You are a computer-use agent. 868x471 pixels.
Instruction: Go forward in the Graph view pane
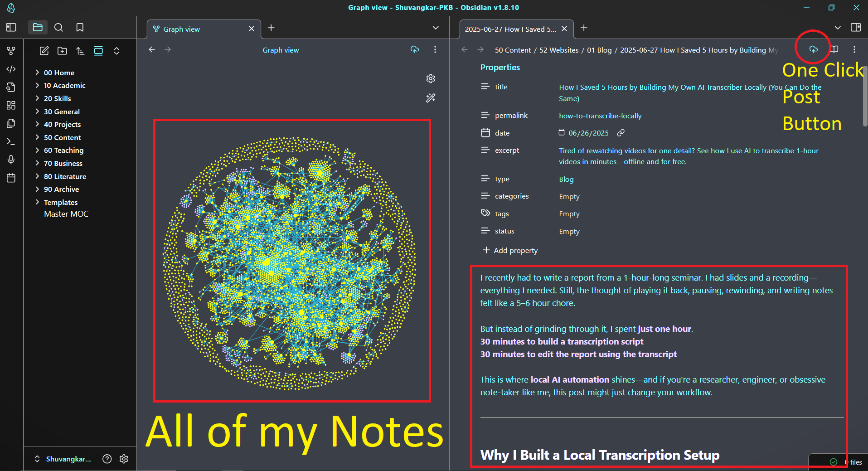tap(168, 49)
